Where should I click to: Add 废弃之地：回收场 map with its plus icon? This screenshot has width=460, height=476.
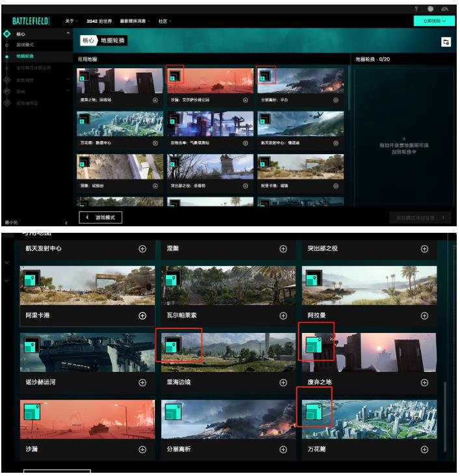[x=155, y=100]
